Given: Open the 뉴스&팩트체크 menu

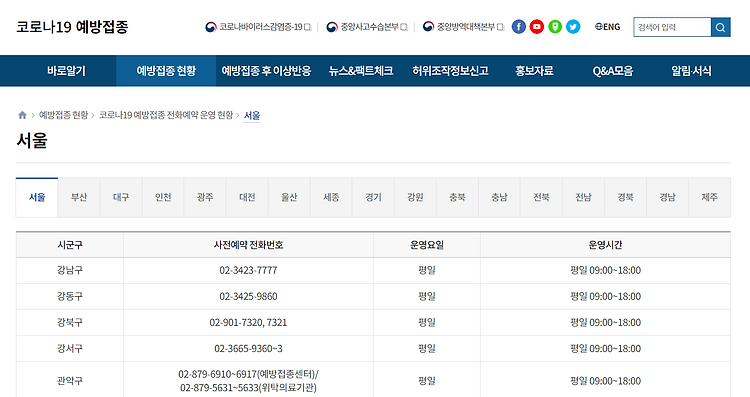Looking at the screenshot, I should click(361, 71).
